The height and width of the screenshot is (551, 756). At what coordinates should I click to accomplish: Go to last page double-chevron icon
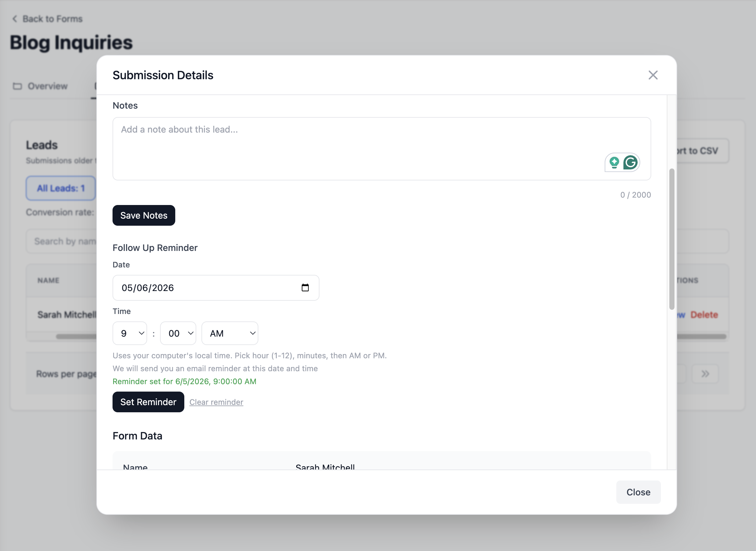(705, 373)
